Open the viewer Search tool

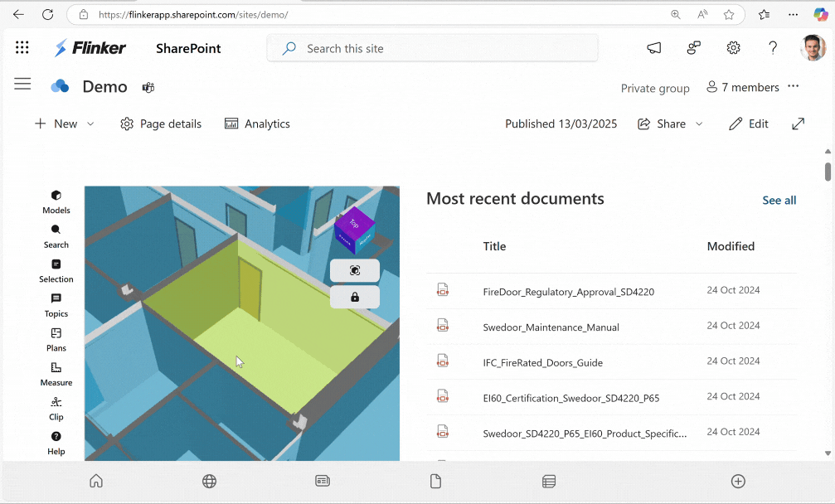click(56, 237)
